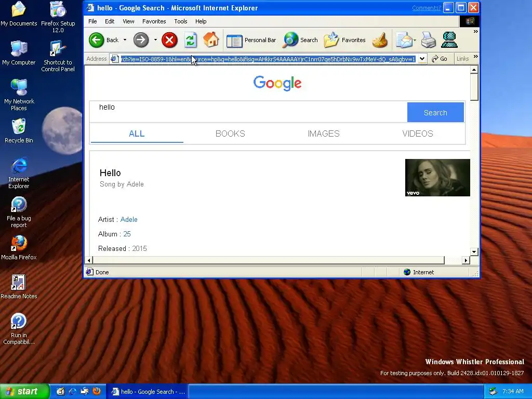
Task: Click the address bar URL field
Action: click(x=268, y=59)
